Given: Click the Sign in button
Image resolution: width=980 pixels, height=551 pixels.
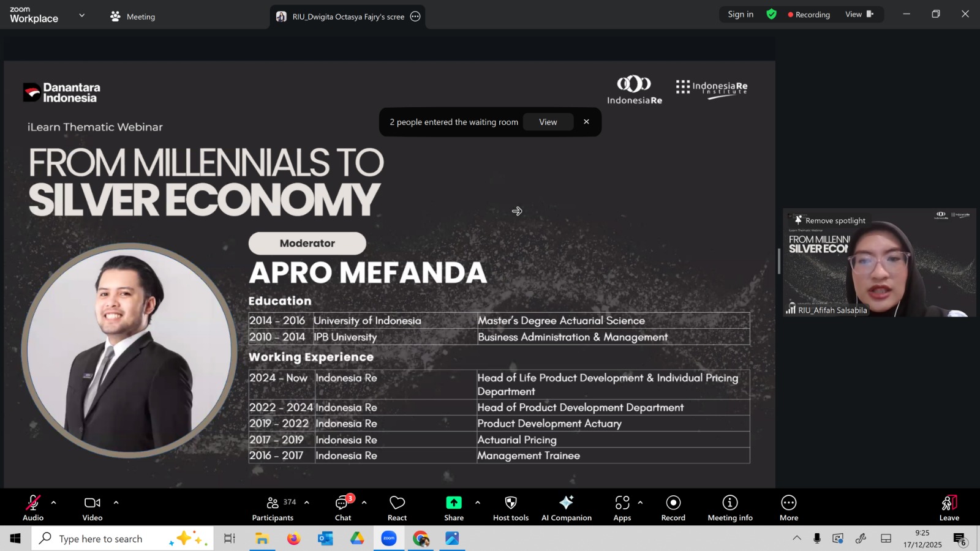Looking at the screenshot, I should [740, 14].
